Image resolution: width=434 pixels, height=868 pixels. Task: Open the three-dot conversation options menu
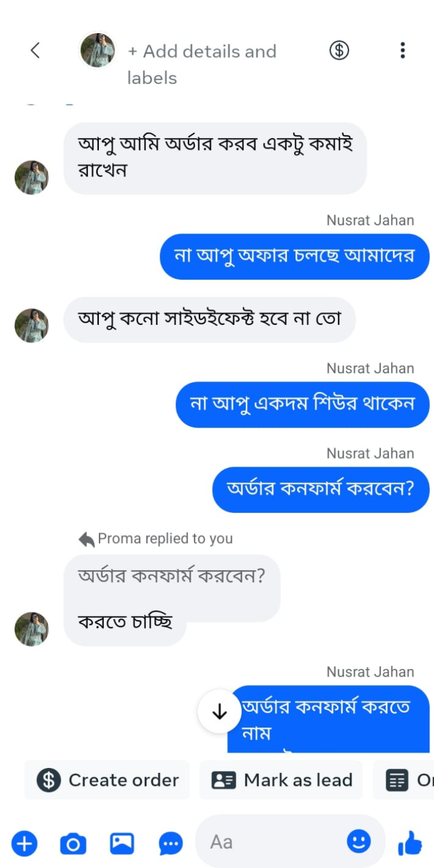click(x=402, y=51)
